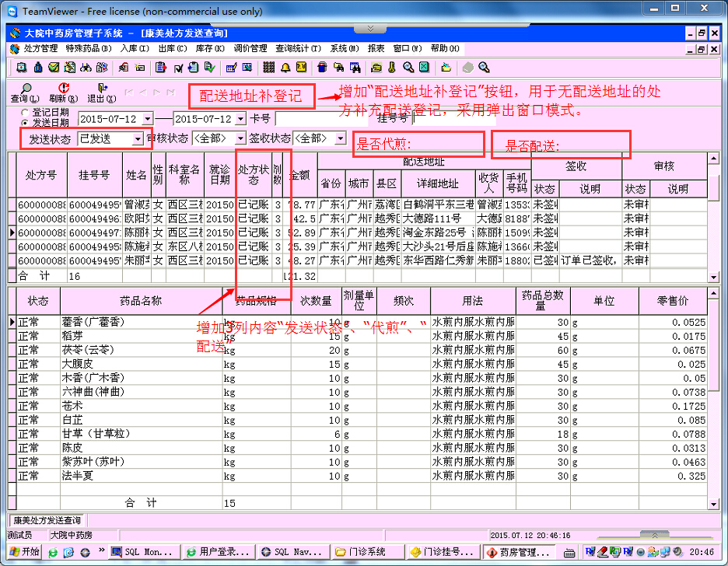
Task: Expand the TeamViewer top panel chevron
Action: coord(370,29)
